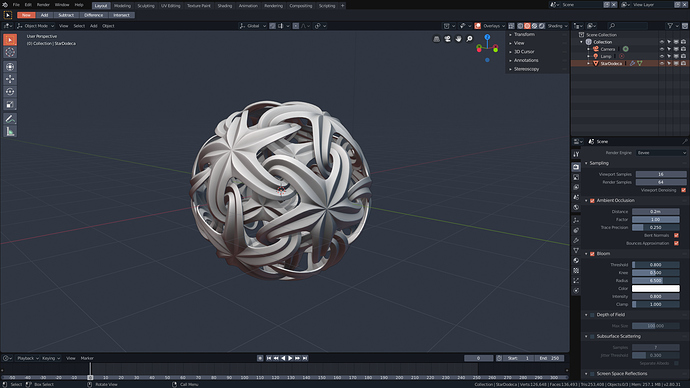This screenshot has height=388, width=690.
Task: Switch to the Modeling workspace tab
Action: 122,6
